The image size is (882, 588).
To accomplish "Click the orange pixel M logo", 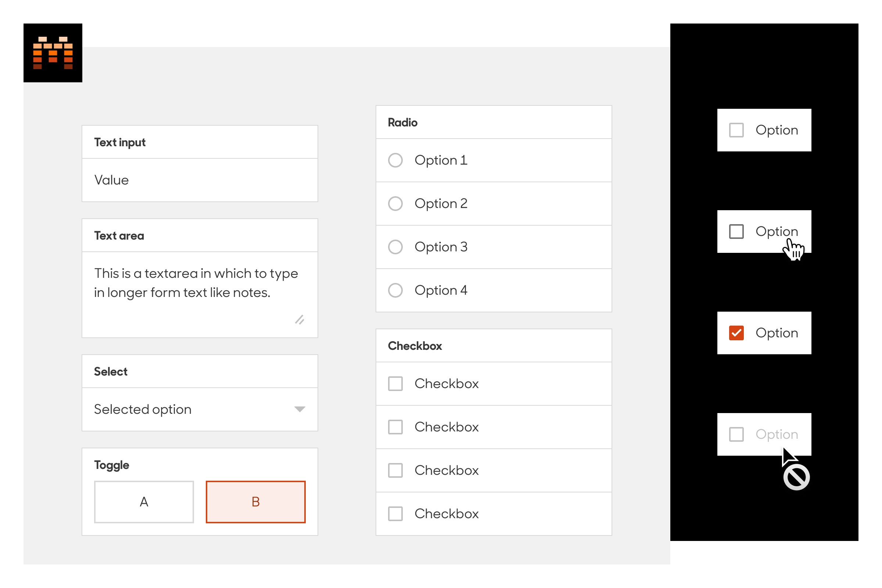I will [x=53, y=53].
